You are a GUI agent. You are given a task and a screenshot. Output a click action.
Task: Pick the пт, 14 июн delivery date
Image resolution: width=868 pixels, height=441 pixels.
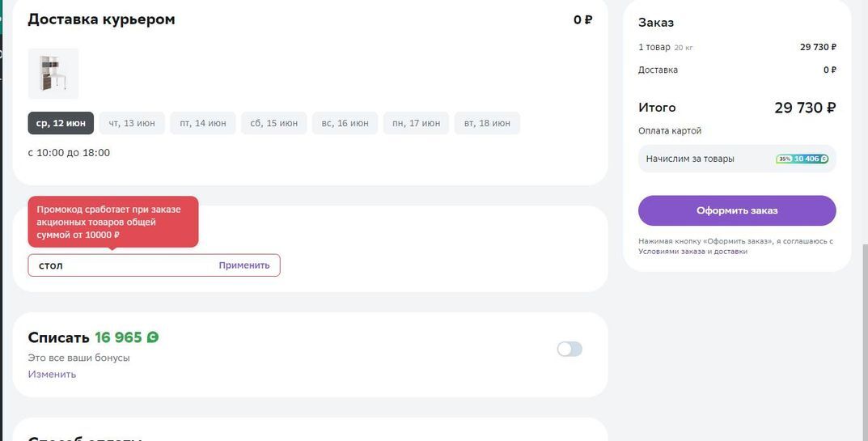pos(203,123)
